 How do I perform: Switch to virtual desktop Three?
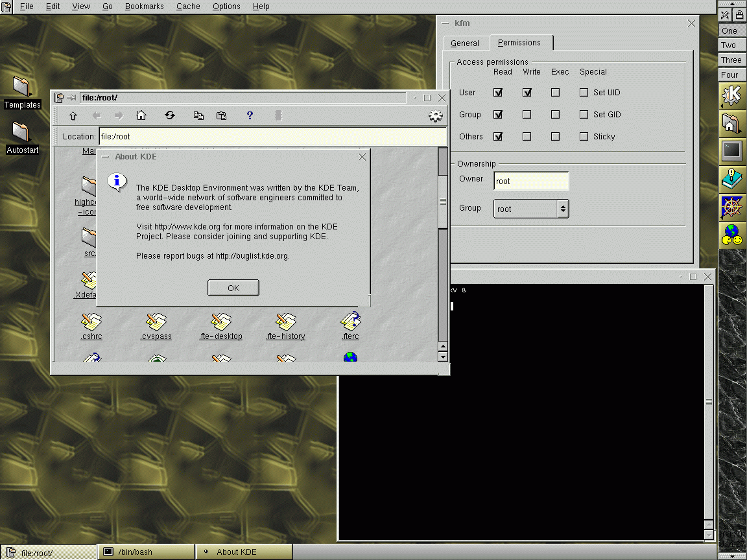point(731,60)
